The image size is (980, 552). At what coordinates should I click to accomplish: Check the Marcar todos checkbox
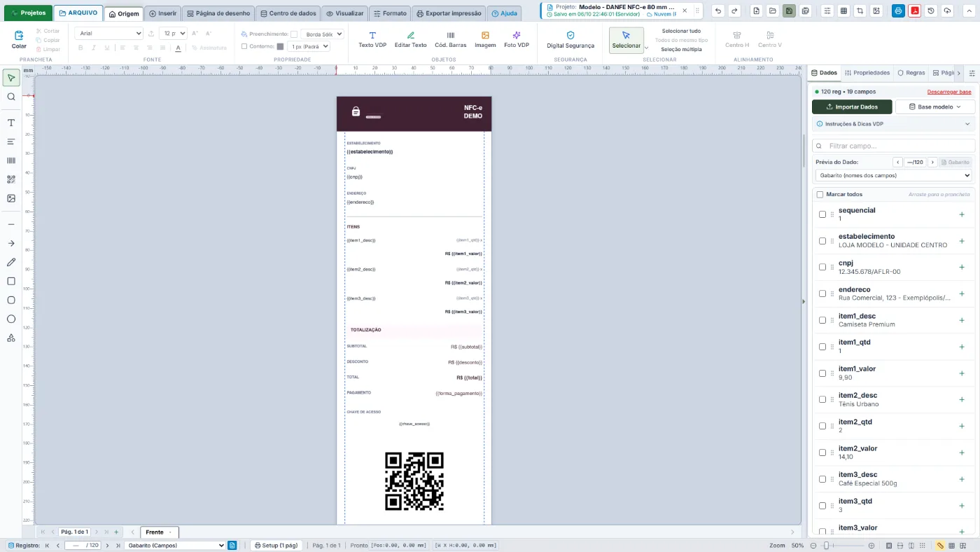(x=820, y=194)
